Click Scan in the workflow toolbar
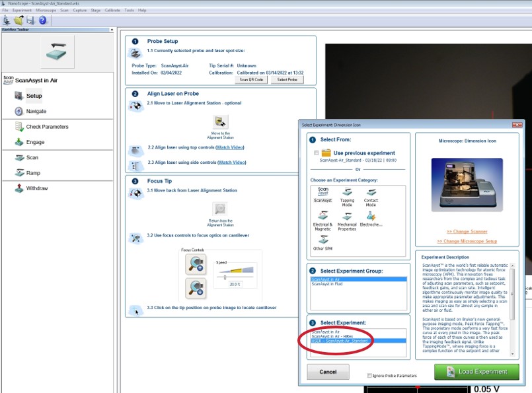Image resolution: width=532 pixels, height=393 pixels. pyautogui.click(x=32, y=157)
